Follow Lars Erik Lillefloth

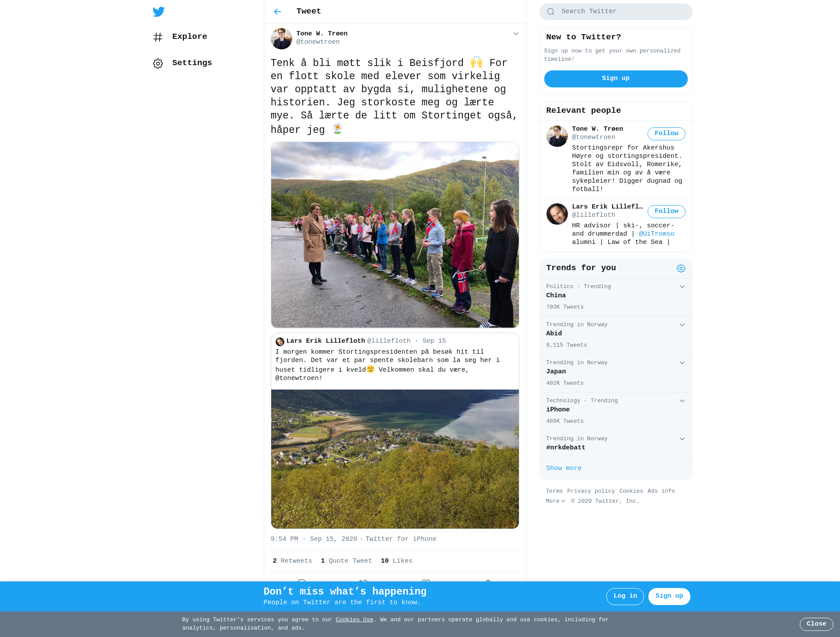666,211
